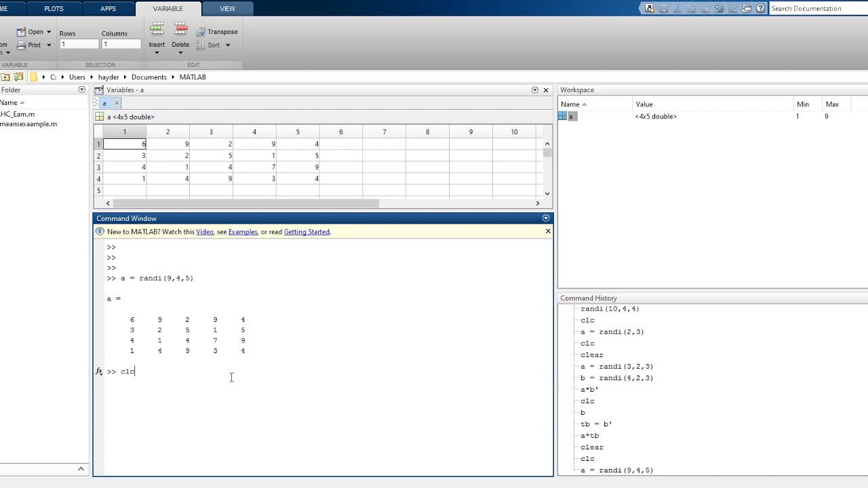The width and height of the screenshot is (868, 488).
Task: Click the Sort icon in Edit group
Action: [x=201, y=45]
